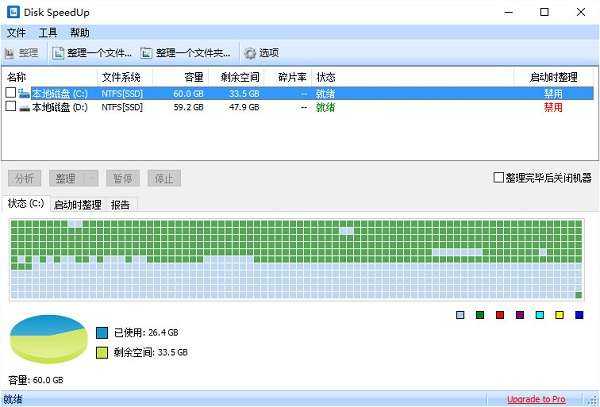Viewport: 600px width, 407px height.
Task: Click the 分析 button
Action: click(x=24, y=178)
